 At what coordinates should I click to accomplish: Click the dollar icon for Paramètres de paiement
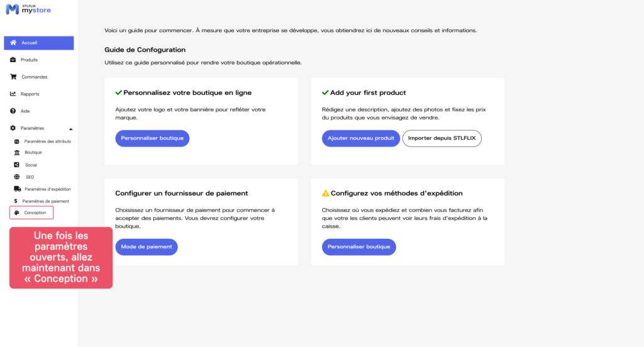(15, 201)
